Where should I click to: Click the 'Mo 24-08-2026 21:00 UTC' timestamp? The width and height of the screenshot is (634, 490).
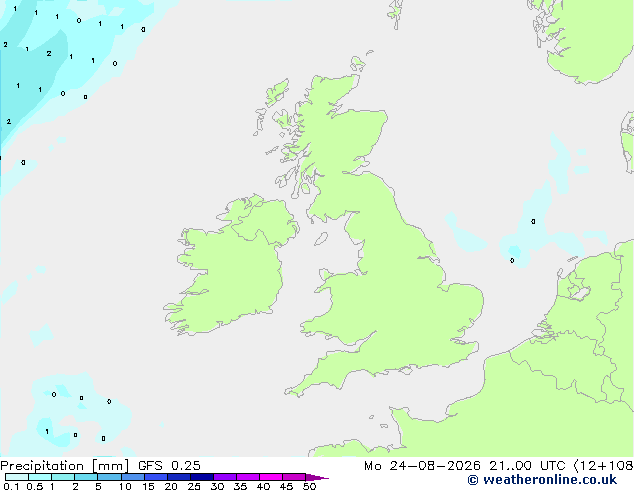pyautogui.click(x=467, y=466)
